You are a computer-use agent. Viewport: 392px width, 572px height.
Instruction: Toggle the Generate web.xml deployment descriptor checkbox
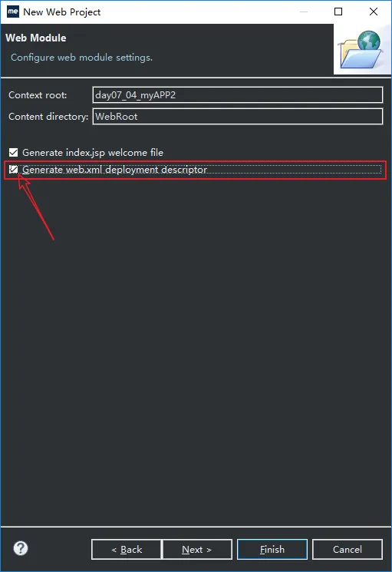pyautogui.click(x=14, y=169)
